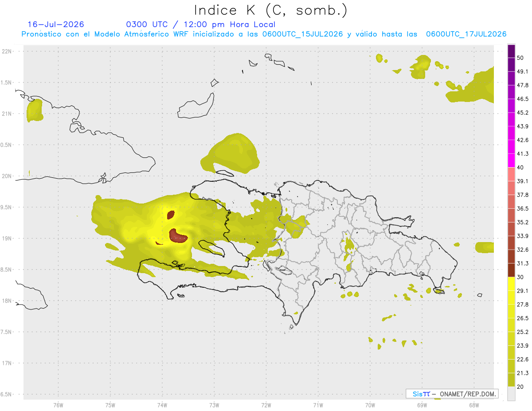Click the latitude label "21N"
The height and width of the screenshot is (411, 532).
8,114
